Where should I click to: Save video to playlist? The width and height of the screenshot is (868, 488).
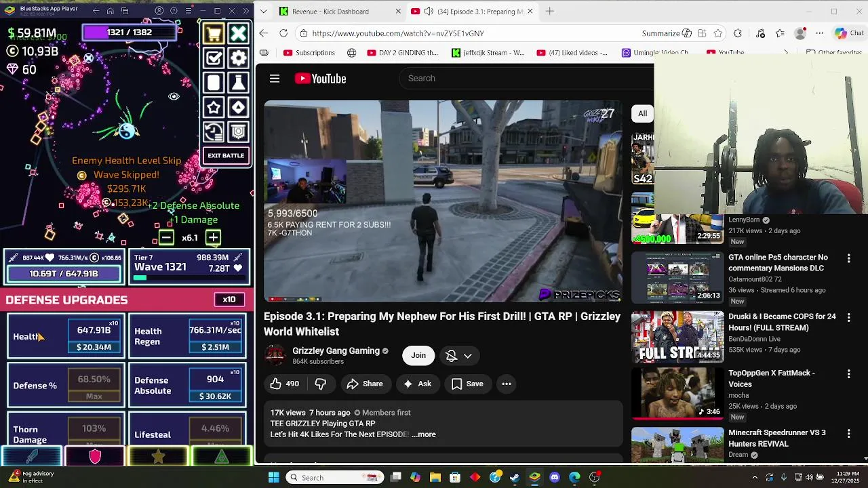pyautogui.click(x=467, y=384)
